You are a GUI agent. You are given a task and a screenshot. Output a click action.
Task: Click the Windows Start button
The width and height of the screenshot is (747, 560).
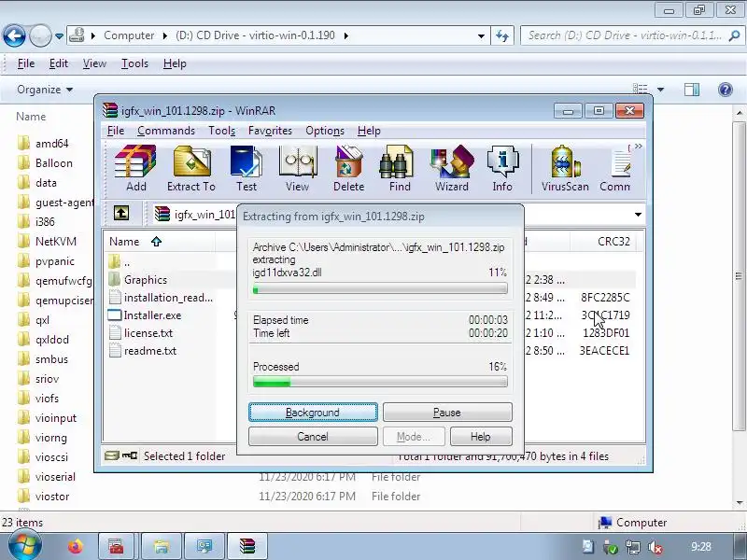[x=25, y=546]
